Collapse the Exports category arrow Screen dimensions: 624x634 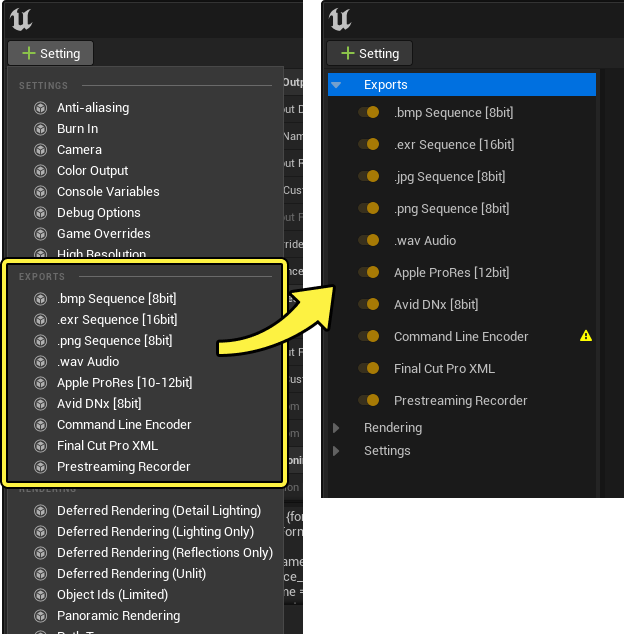click(x=336, y=85)
